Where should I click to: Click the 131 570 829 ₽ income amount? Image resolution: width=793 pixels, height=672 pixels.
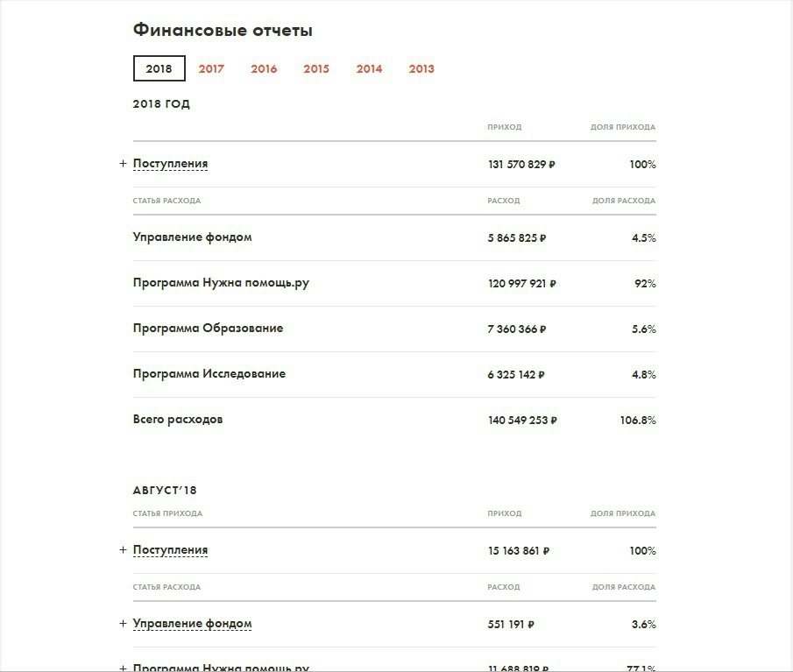point(521,165)
